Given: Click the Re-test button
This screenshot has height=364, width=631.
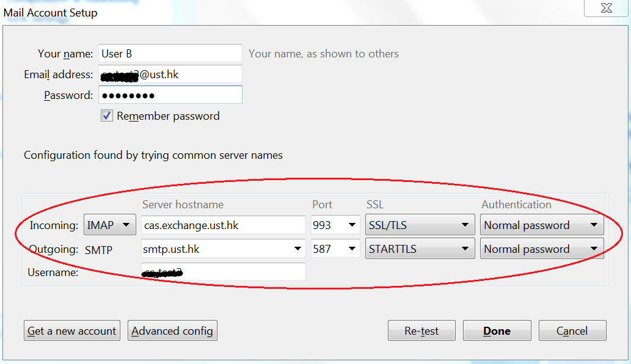Looking at the screenshot, I should (x=421, y=331).
